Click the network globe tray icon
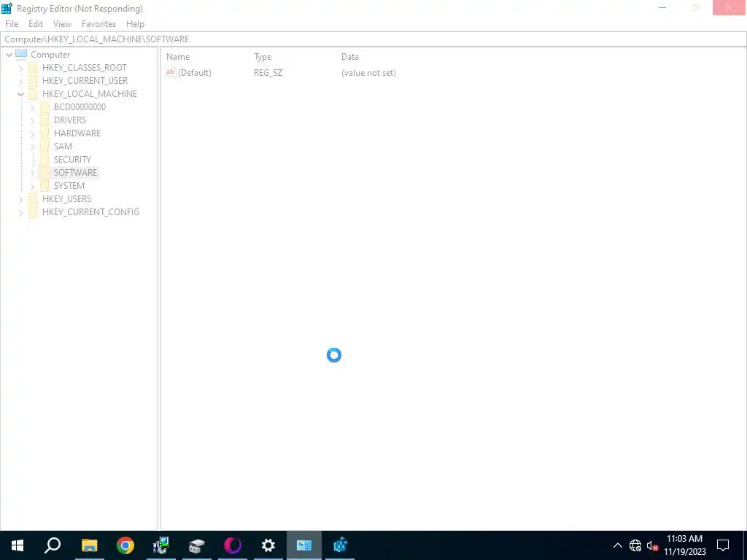Viewport: 747px width, 560px height. [x=635, y=545]
